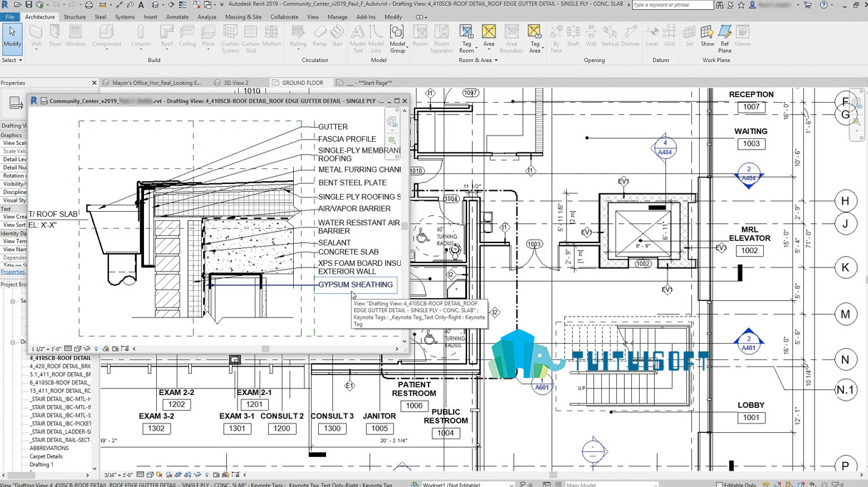This screenshot has width=868, height=487.
Task: Select 4_420_ROOF DETAIL_BRIC in Project Browser
Action: tap(60, 366)
